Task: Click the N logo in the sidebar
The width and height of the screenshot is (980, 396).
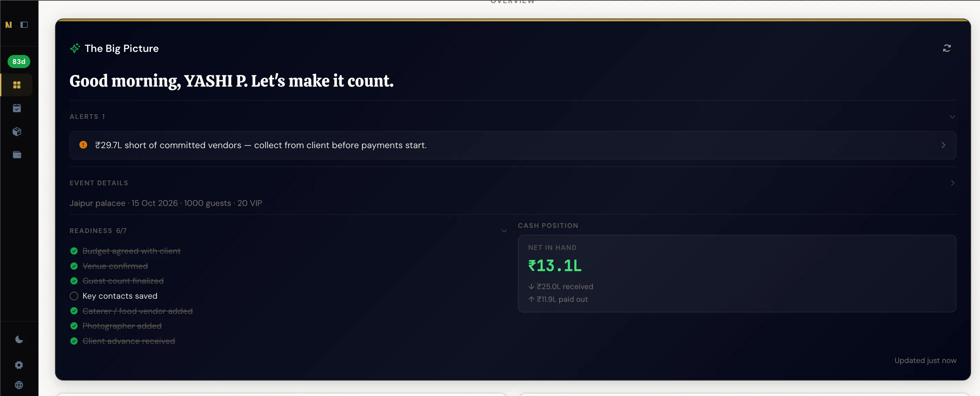Action: click(x=8, y=25)
